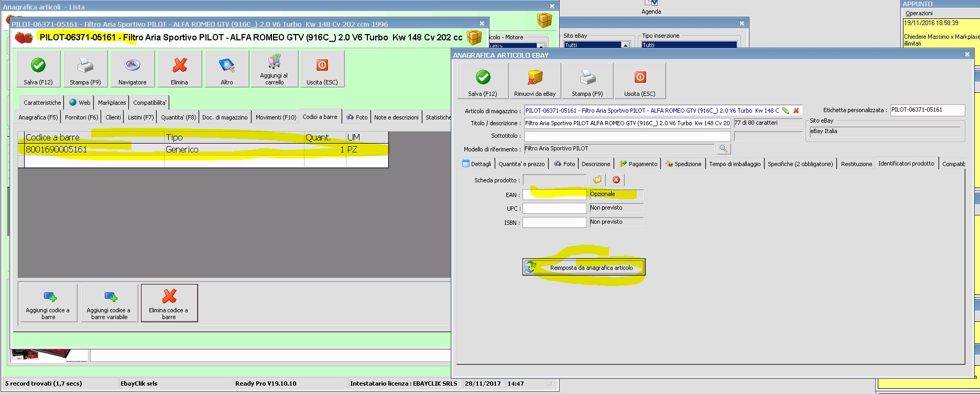The image size is (980, 394).
Task: Close the Anagrafica Articolo eBay window
Action: [x=967, y=54]
